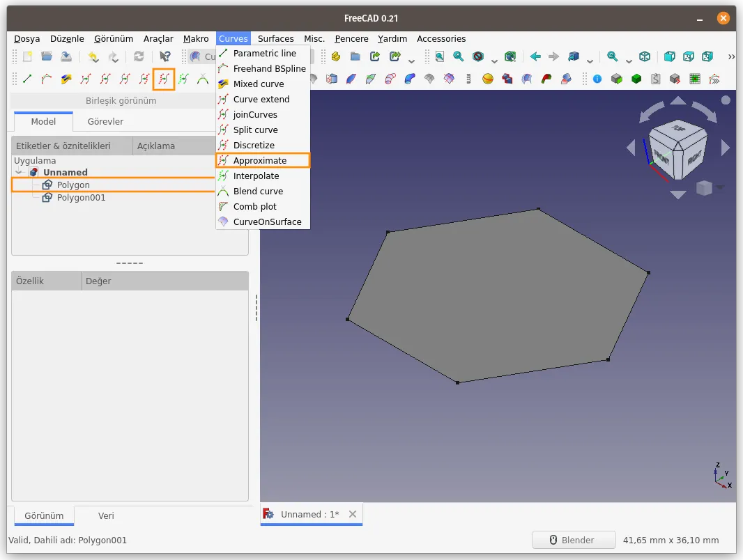The image size is (743, 560).
Task: Click the Blender navigation style button
Action: coord(574,540)
